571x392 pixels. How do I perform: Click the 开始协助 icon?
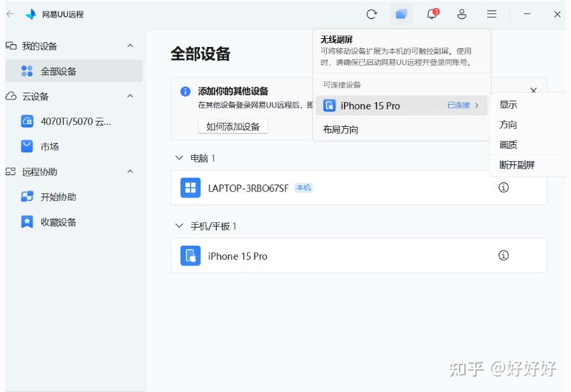28,197
